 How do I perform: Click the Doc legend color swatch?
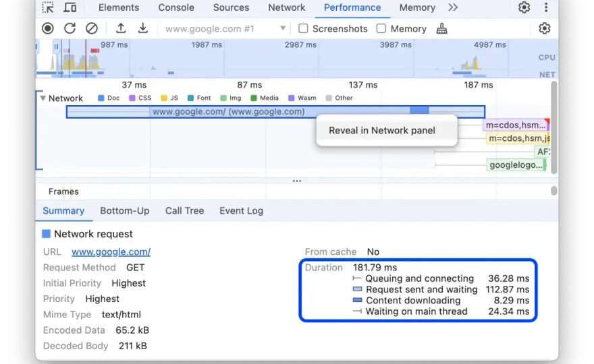101,98
